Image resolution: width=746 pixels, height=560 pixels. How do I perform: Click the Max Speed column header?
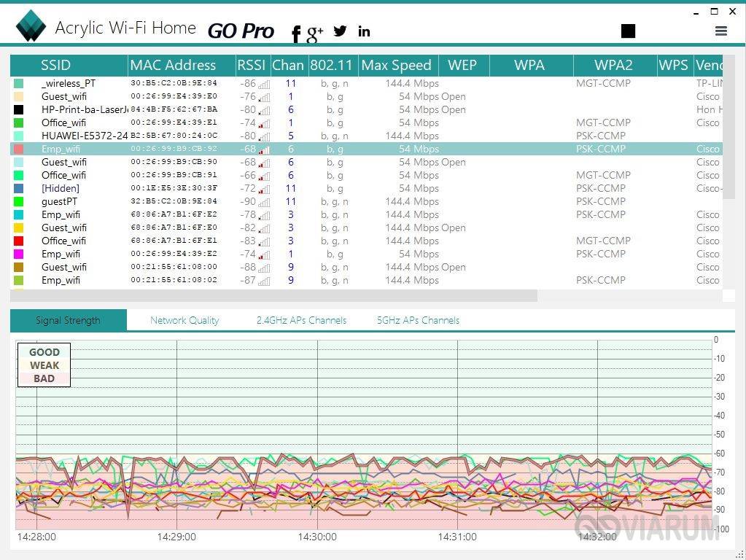[x=396, y=65]
